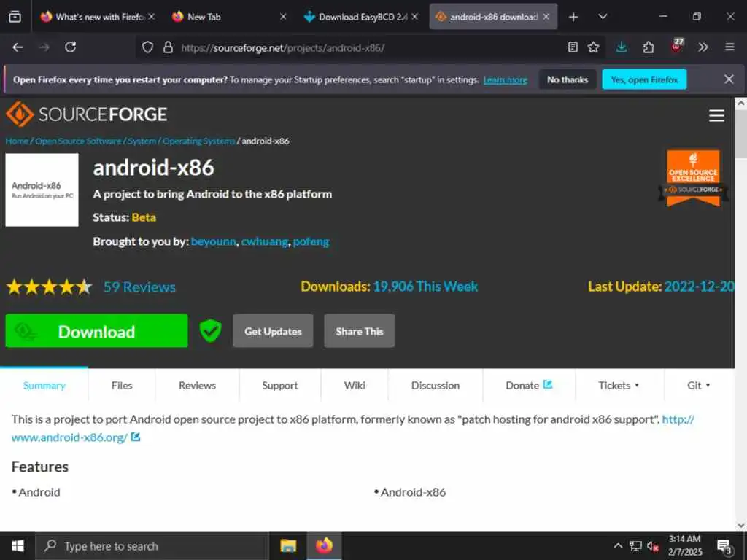Click the Firefox View icon in the tab bar
The image size is (747, 560).
tap(15, 17)
